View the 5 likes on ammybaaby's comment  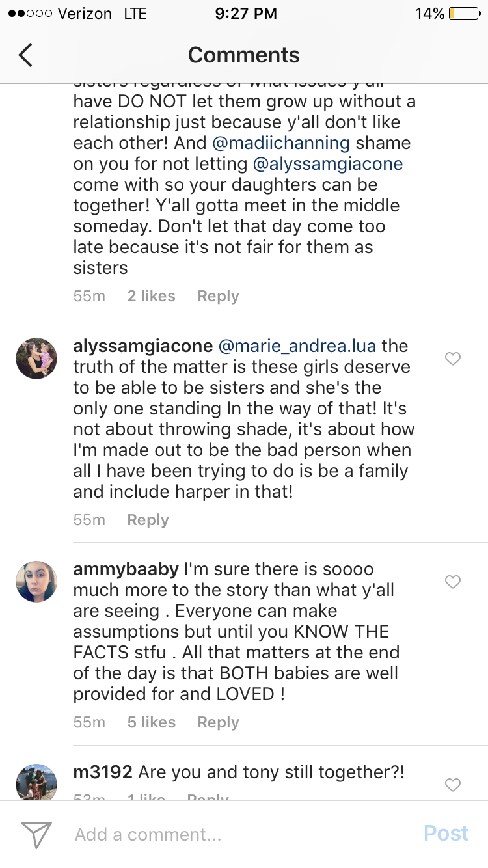[x=151, y=722]
